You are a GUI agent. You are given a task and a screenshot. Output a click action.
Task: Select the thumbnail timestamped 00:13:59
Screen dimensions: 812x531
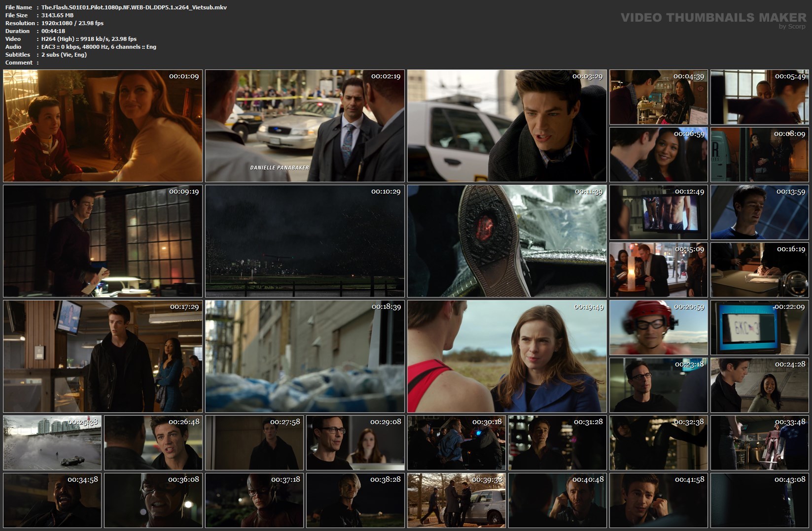[x=760, y=212]
